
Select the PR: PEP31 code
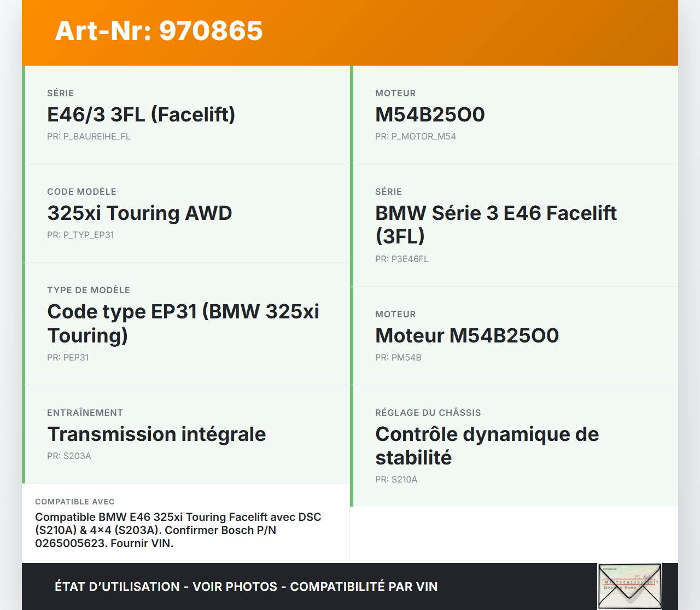click(68, 357)
